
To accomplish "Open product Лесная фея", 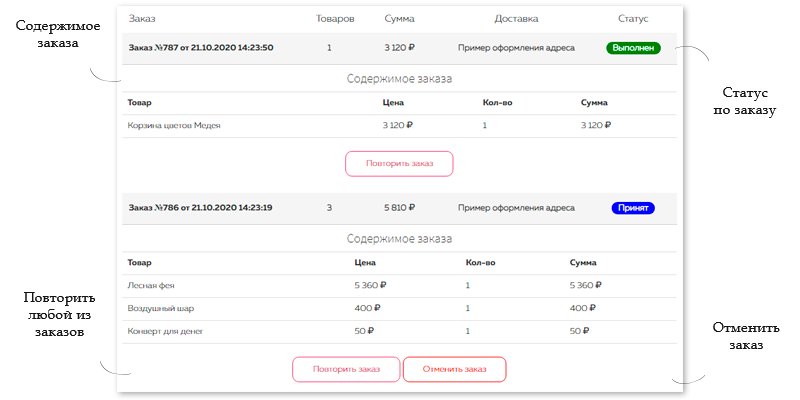I will point(151,286).
